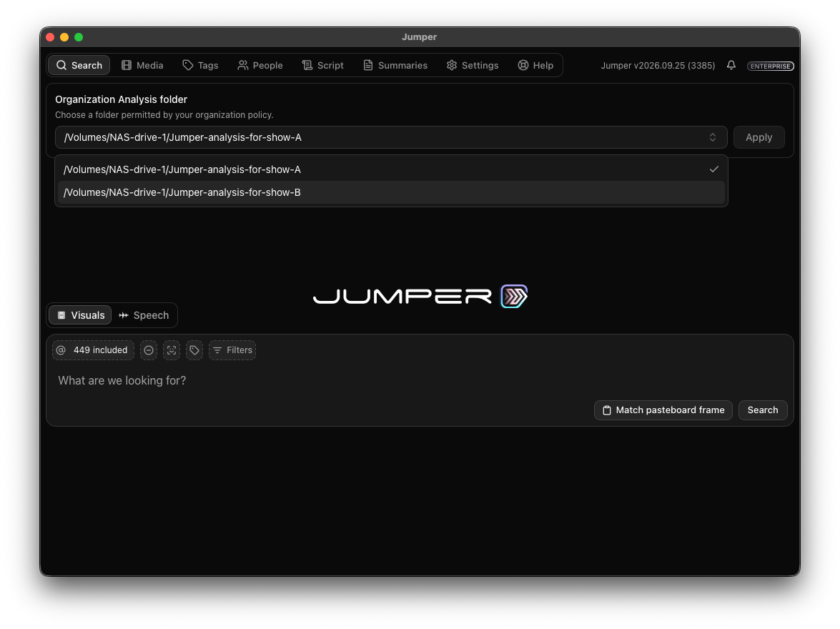The width and height of the screenshot is (840, 629).
Task: Open the Filters button
Action: (232, 350)
